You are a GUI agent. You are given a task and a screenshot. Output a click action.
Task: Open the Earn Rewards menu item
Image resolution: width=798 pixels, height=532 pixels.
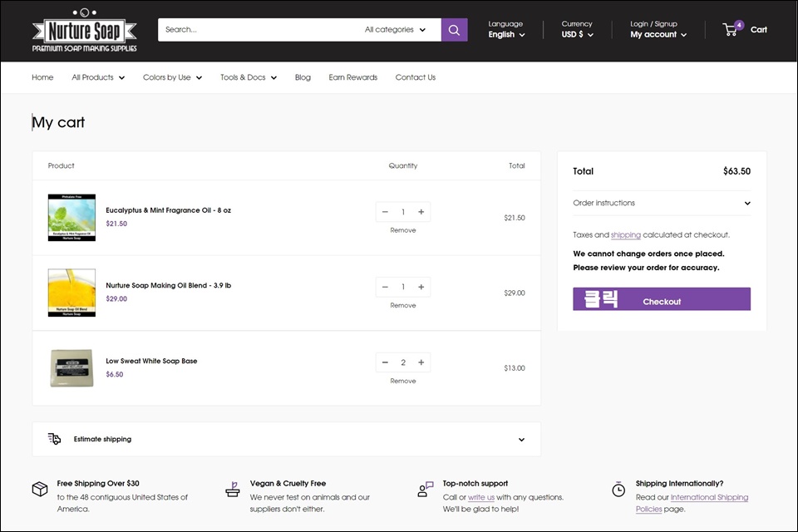(353, 77)
